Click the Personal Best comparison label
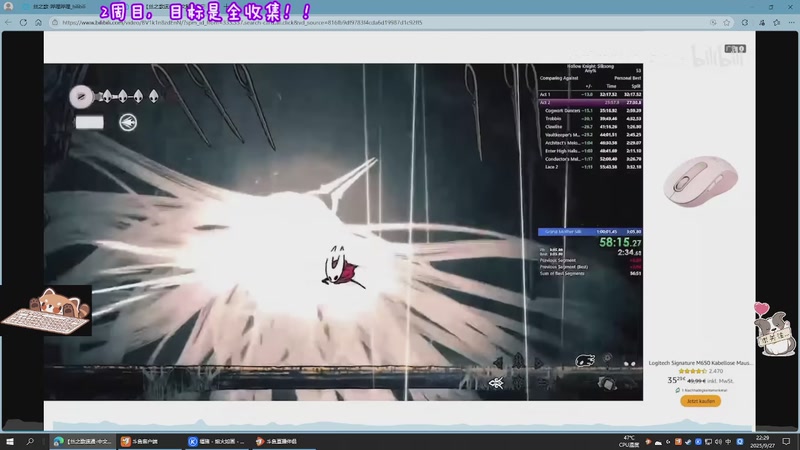The width and height of the screenshot is (800, 450). tap(627, 78)
